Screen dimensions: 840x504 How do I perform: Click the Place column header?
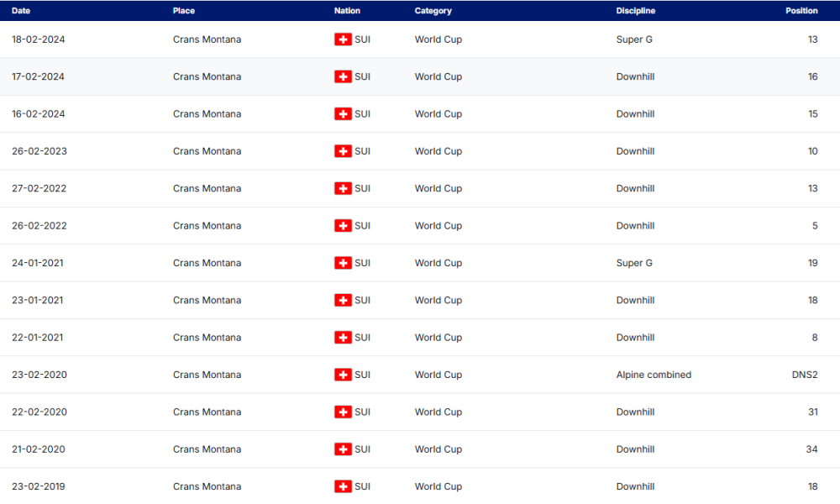(x=184, y=11)
